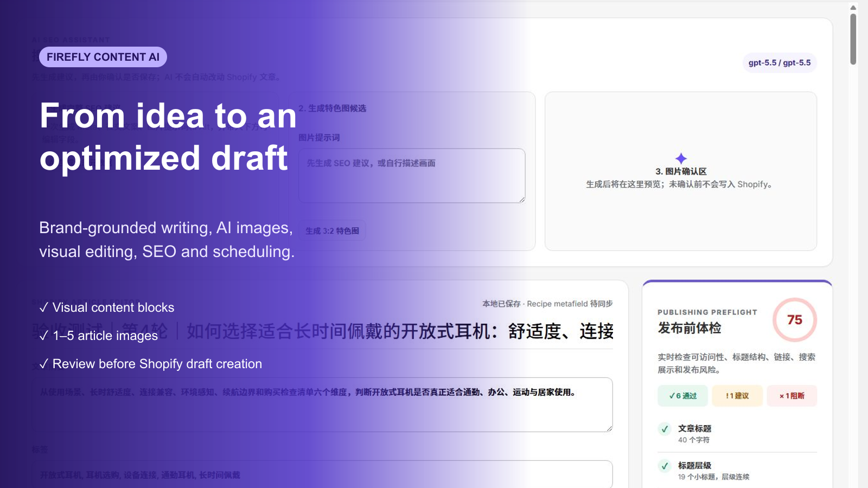The height and width of the screenshot is (488, 868).
Task: Show the 1 阻断 preflight items
Action: [x=792, y=396]
